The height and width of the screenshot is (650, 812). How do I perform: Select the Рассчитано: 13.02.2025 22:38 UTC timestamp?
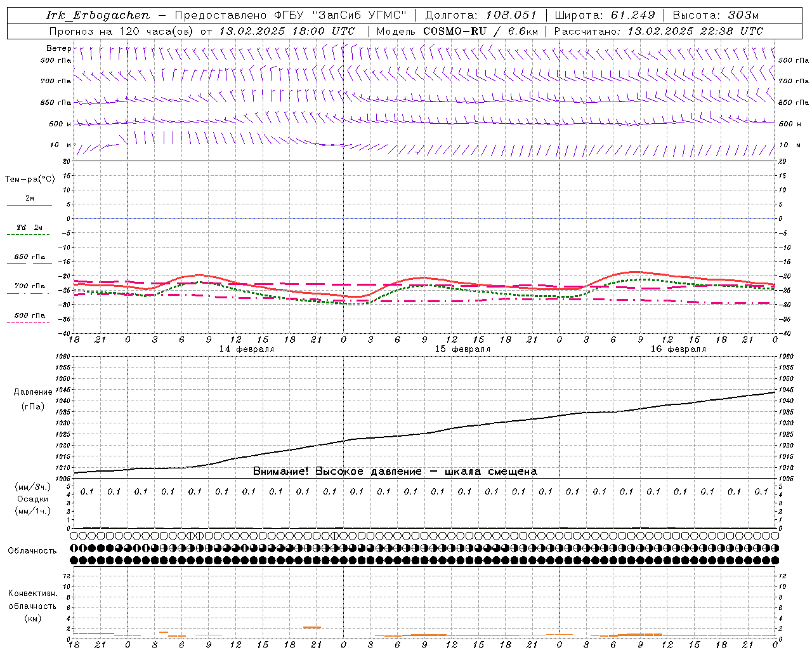[658, 31]
